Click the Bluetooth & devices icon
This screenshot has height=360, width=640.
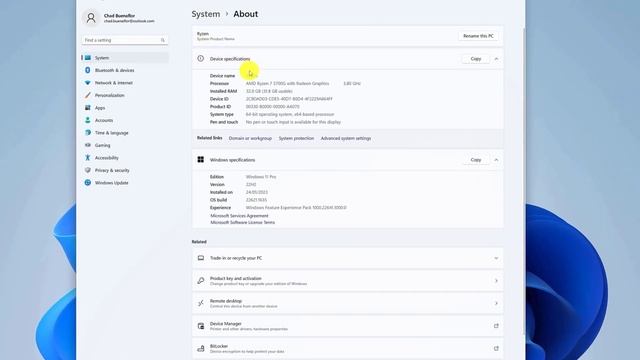(88, 70)
